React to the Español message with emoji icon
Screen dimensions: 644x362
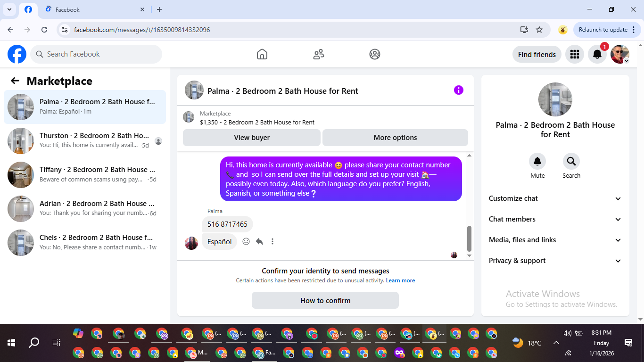246,241
